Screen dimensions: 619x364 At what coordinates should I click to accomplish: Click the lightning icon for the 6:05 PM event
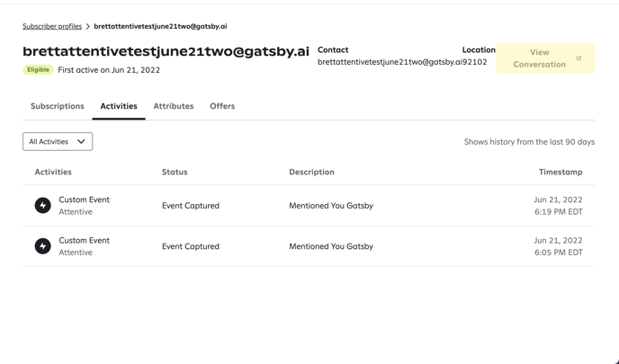click(42, 246)
